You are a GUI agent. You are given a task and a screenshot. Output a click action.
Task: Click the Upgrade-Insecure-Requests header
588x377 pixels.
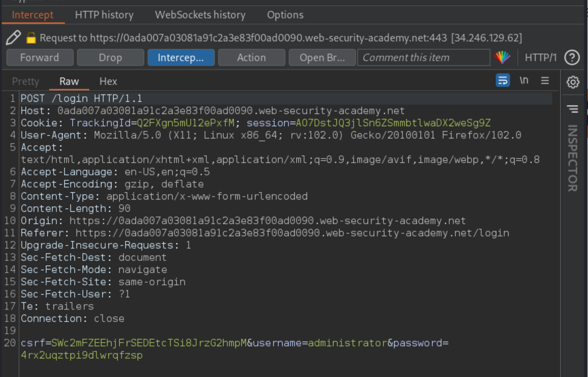coord(106,245)
